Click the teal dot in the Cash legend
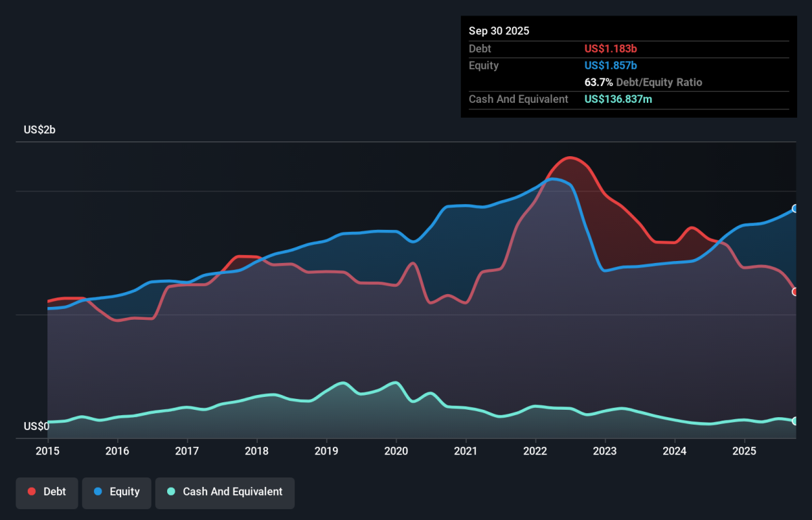Viewport: 812px width, 520px height. [x=171, y=492]
